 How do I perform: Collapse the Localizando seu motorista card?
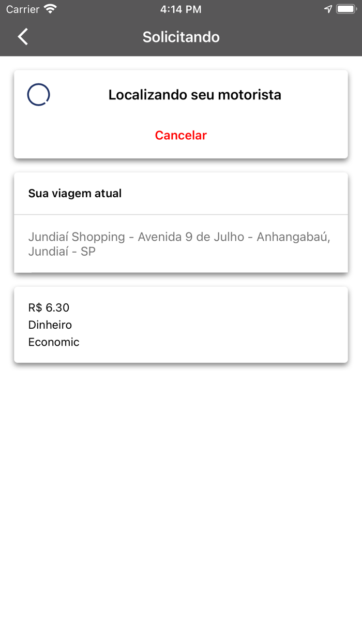click(x=180, y=113)
